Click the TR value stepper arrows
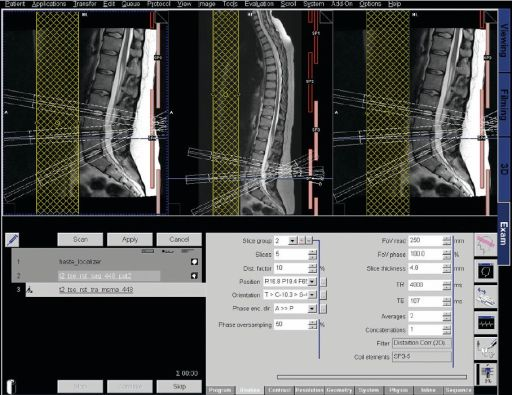The height and width of the screenshot is (395, 512). pos(447,285)
